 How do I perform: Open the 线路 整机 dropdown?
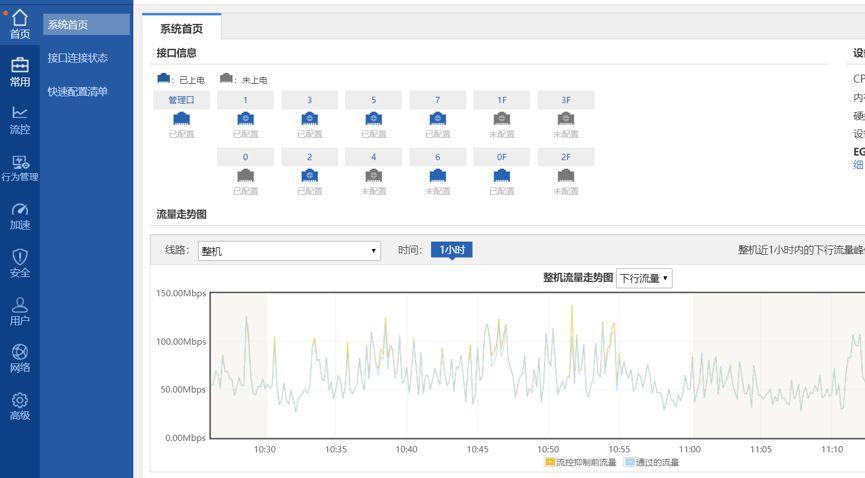click(x=289, y=251)
